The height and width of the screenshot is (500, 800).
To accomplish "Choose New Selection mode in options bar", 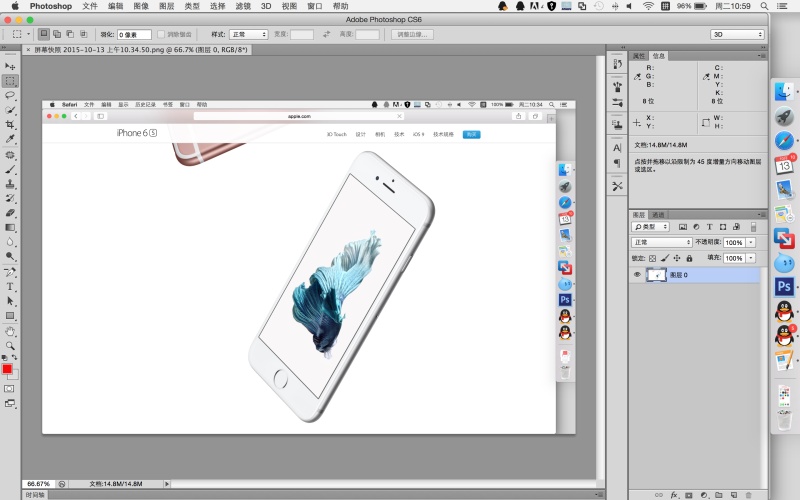I will pos(44,34).
